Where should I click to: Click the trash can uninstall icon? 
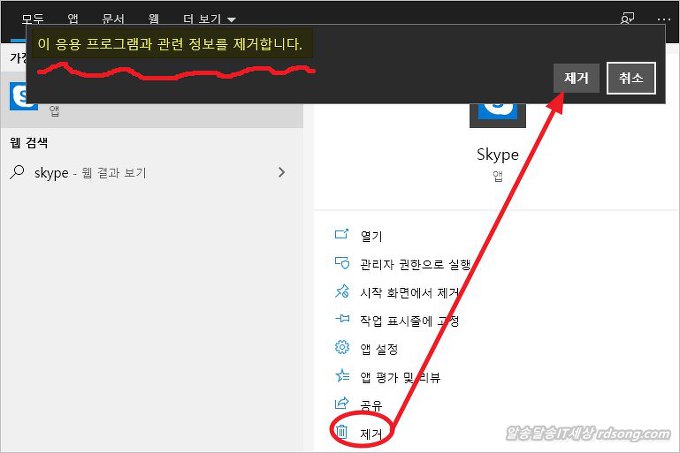pos(342,432)
